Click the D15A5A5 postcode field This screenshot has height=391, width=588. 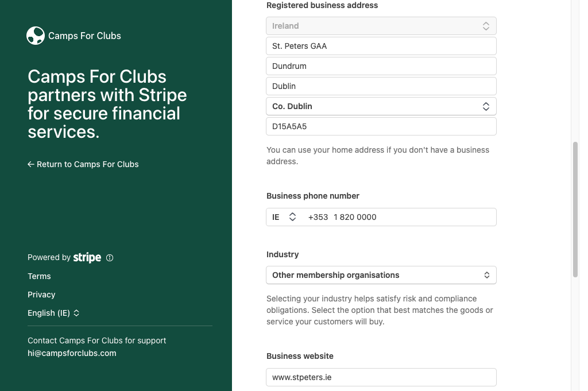(x=381, y=126)
